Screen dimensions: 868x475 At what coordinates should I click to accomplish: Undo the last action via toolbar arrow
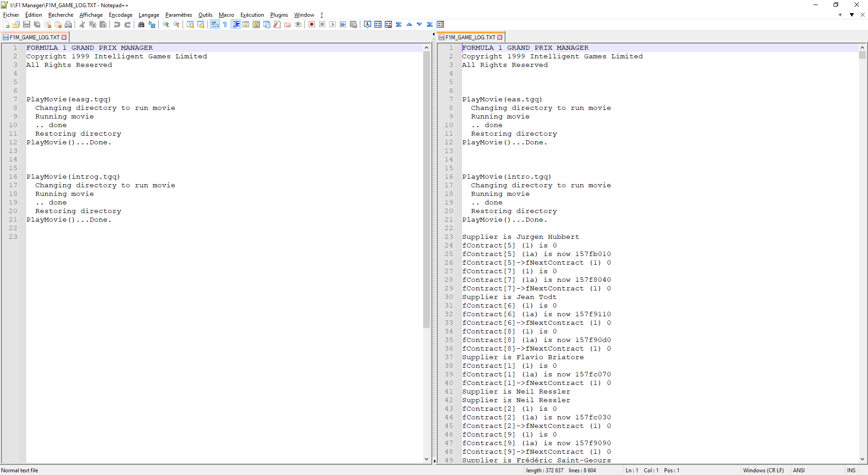coord(117,24)
